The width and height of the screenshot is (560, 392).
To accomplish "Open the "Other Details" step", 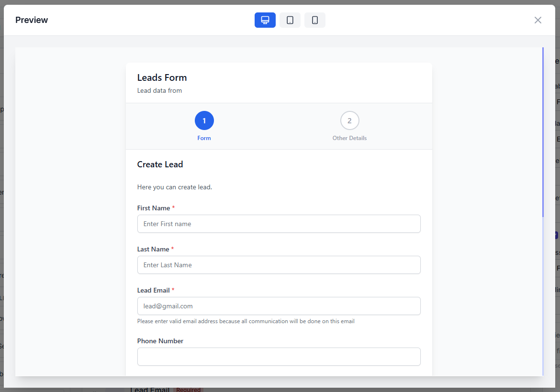I will [x=349, y=138].
